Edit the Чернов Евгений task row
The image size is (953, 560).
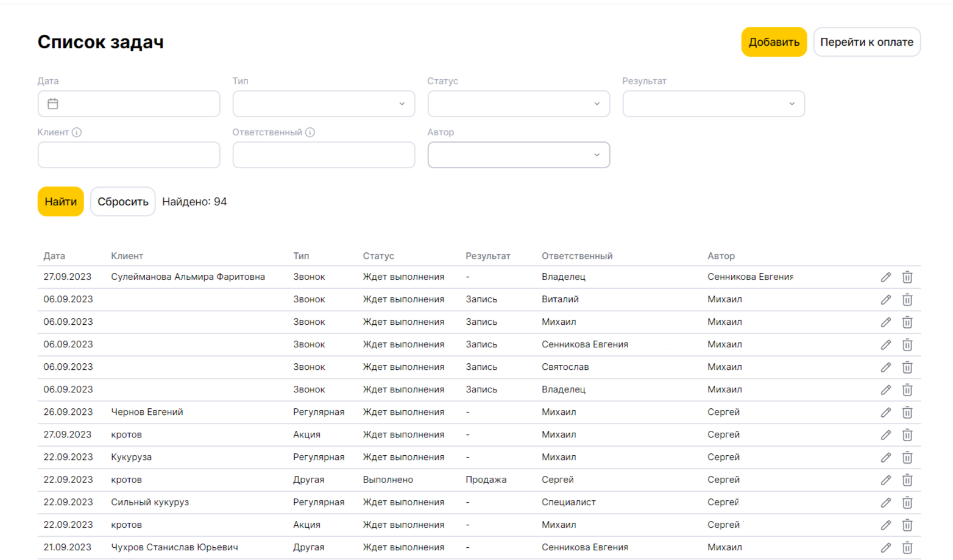(885, 413)
